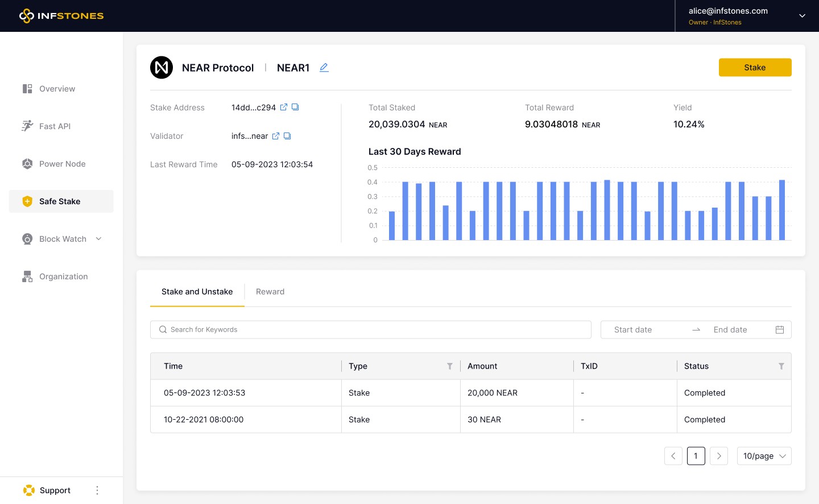Select Safe Stake in sidebar
The image size is (819, 504).
tap(61, 201)
